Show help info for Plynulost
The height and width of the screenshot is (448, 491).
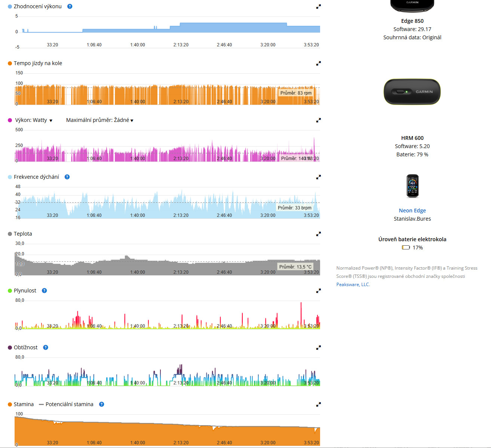pos(44,291)
